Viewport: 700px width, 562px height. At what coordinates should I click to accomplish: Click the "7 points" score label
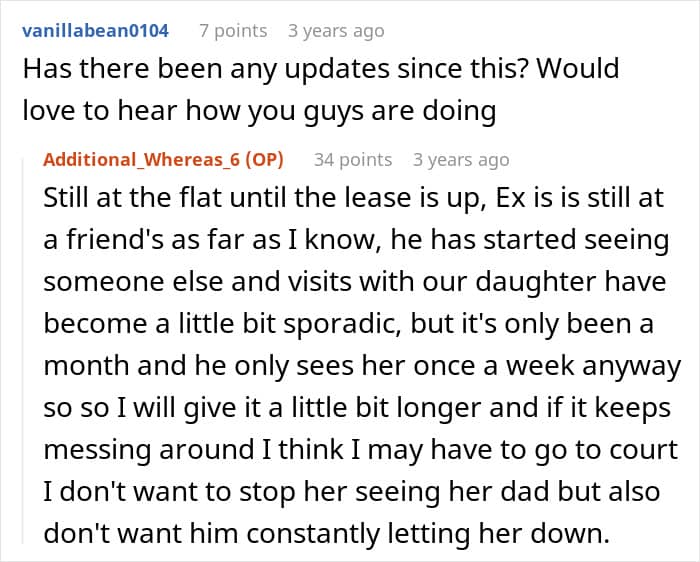[x=233, y=31]
